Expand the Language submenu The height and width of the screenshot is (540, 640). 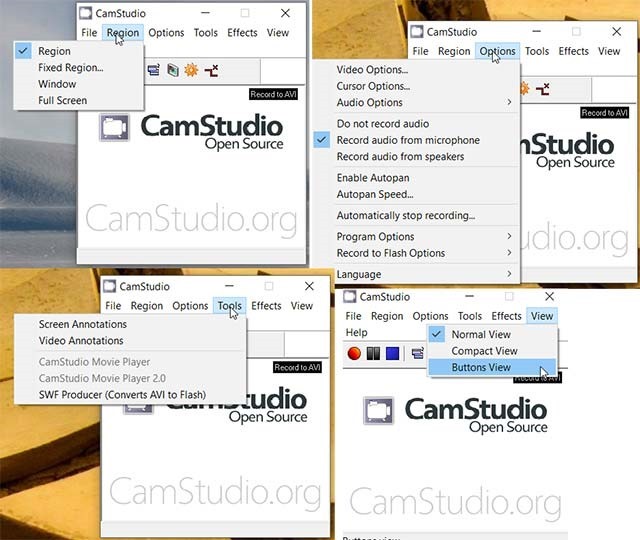pos(416,274)
